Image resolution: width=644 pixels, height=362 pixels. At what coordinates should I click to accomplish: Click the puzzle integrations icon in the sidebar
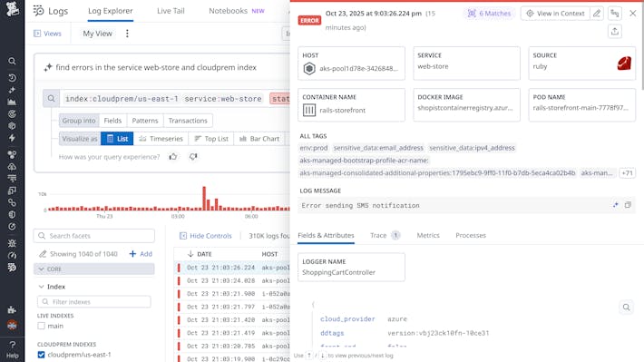pyautogui.click(x=12, y=309)
